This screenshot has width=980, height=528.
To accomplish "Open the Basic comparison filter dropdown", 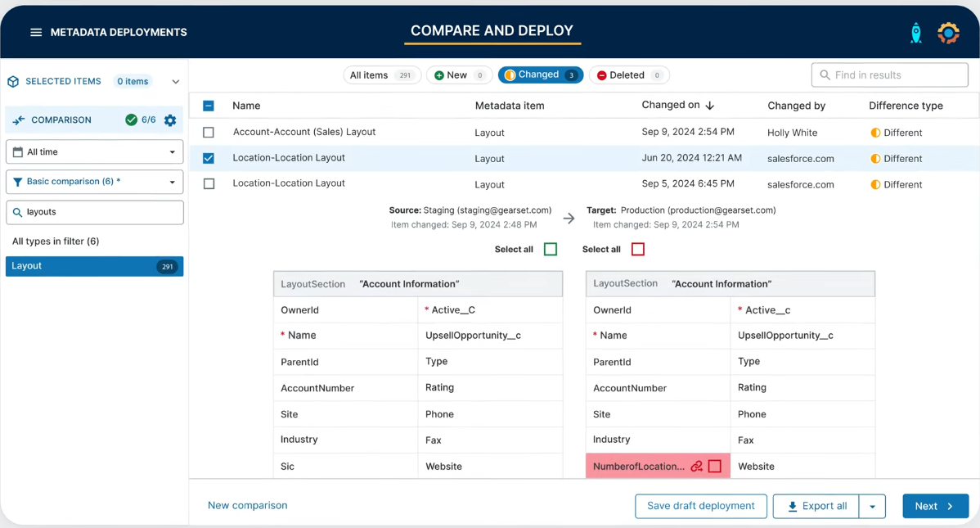I will point(95,182).
